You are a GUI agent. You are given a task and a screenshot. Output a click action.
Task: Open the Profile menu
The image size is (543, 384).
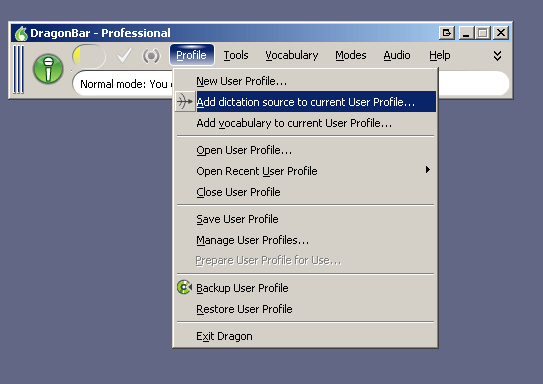point(192,55)
